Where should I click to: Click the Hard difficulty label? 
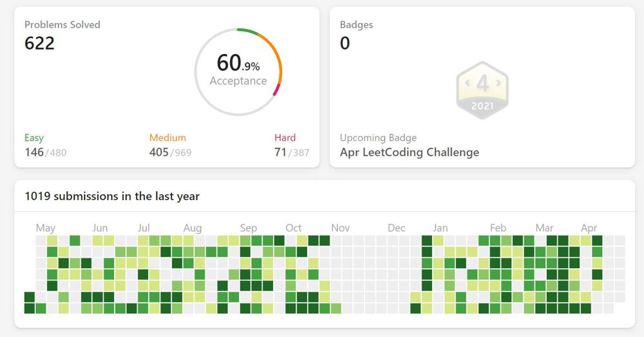pos(285,138)
